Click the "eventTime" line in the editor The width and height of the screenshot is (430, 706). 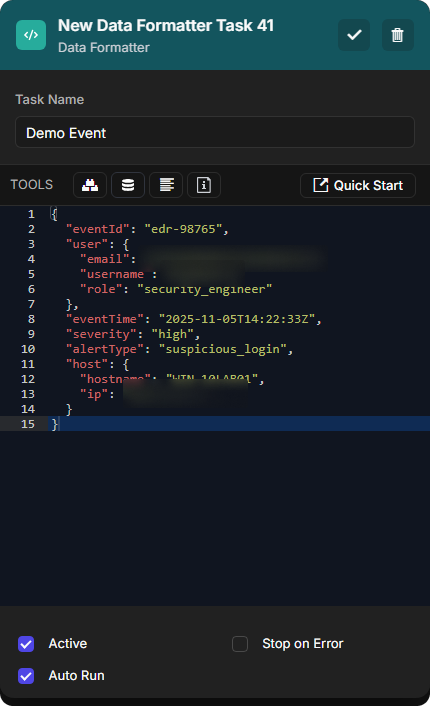click(194, 319)
